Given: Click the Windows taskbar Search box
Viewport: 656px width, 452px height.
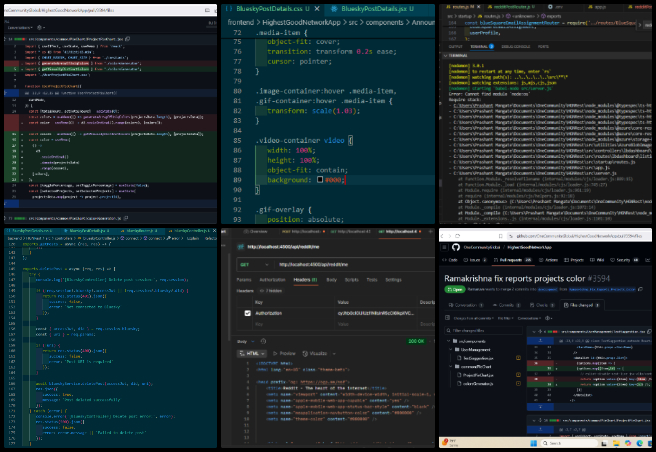Looking at the screenshot, I should [568, 443].
